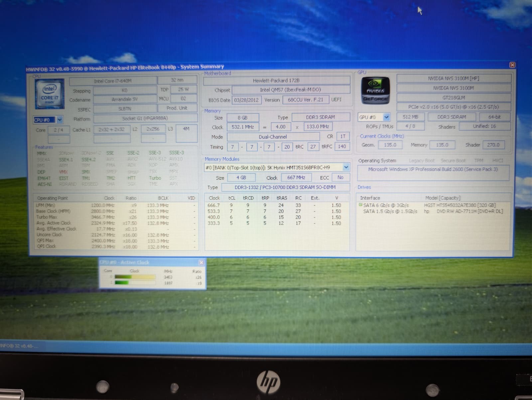Click the SLBTN sSPEC value
This screenshot has width=532, height=400.
125,109
